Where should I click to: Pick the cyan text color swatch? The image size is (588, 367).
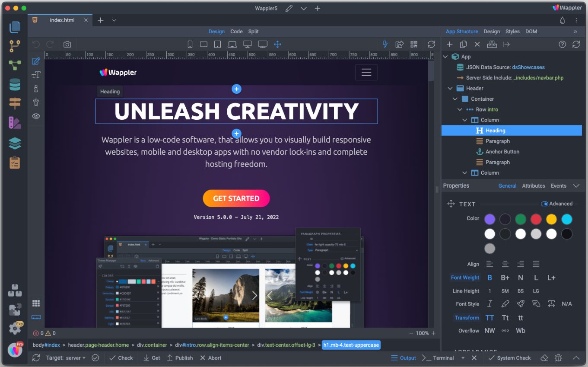[x=567, y=219]
